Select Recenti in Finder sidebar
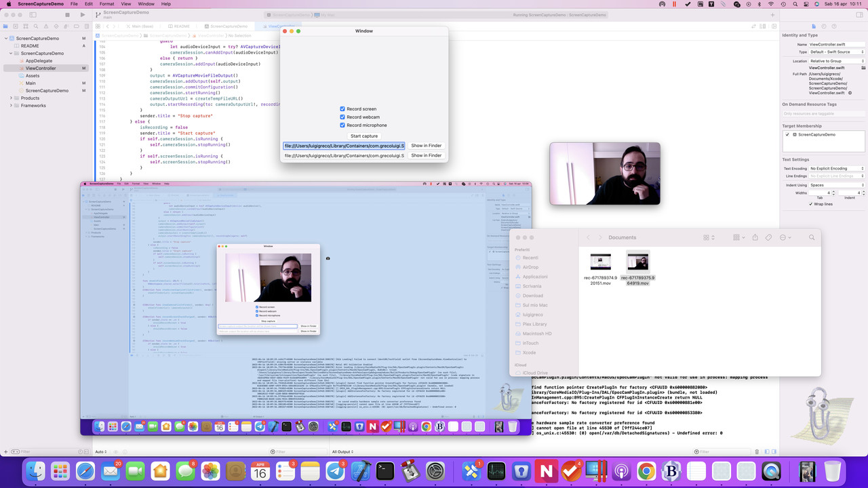Screen dimensions: 868x488 coord(530,258)
